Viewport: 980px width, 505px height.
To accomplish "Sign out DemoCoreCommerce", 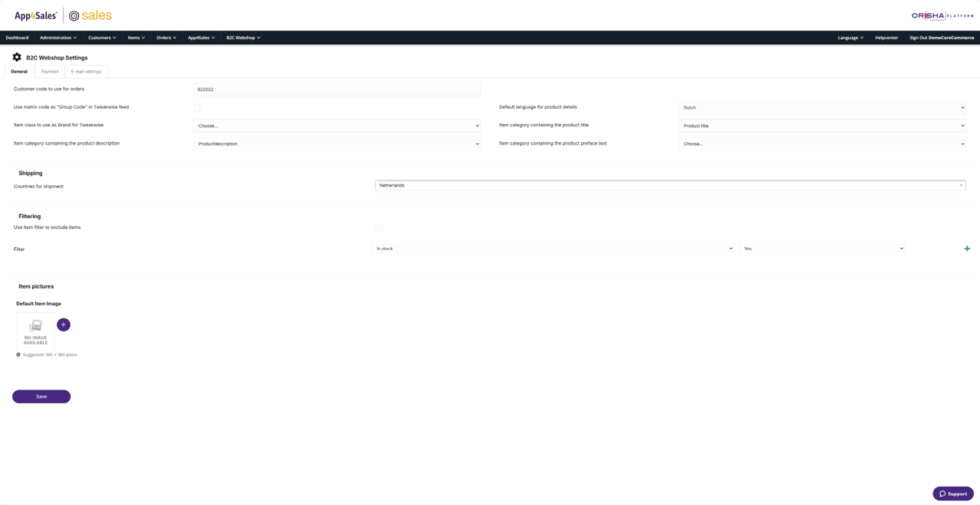I will (x=942, y=37).
